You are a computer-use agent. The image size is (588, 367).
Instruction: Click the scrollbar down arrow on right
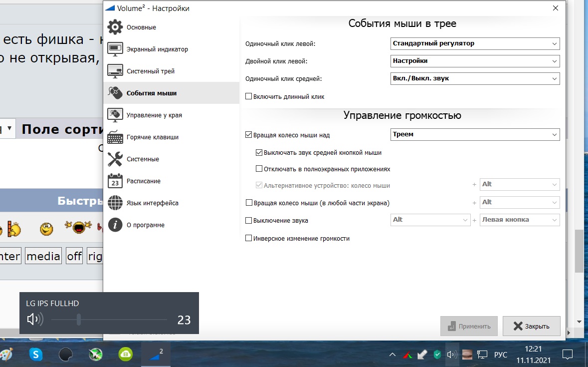(580, 322)
